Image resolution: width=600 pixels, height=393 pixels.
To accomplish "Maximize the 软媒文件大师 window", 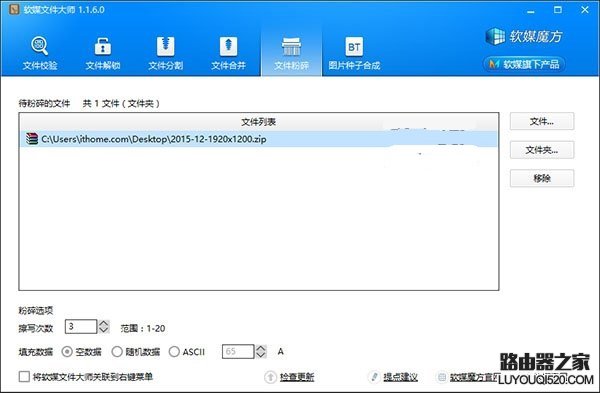I will (558, 10).
